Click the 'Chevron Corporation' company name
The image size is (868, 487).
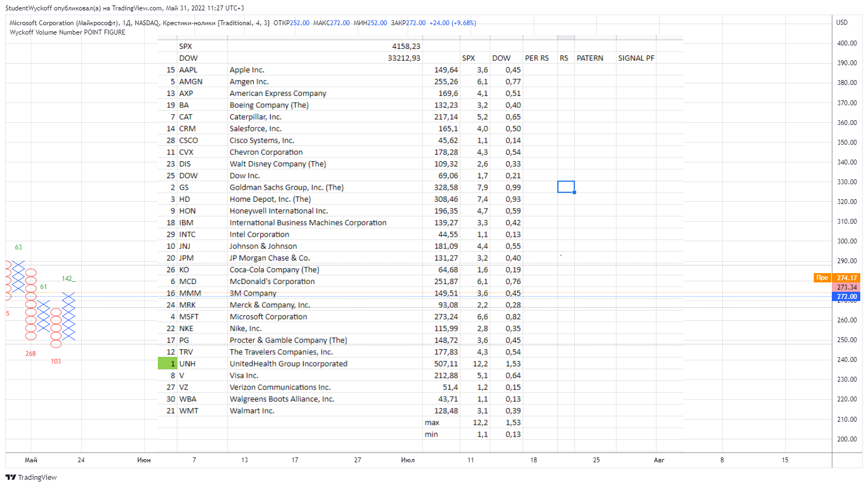tap(266, 152)
